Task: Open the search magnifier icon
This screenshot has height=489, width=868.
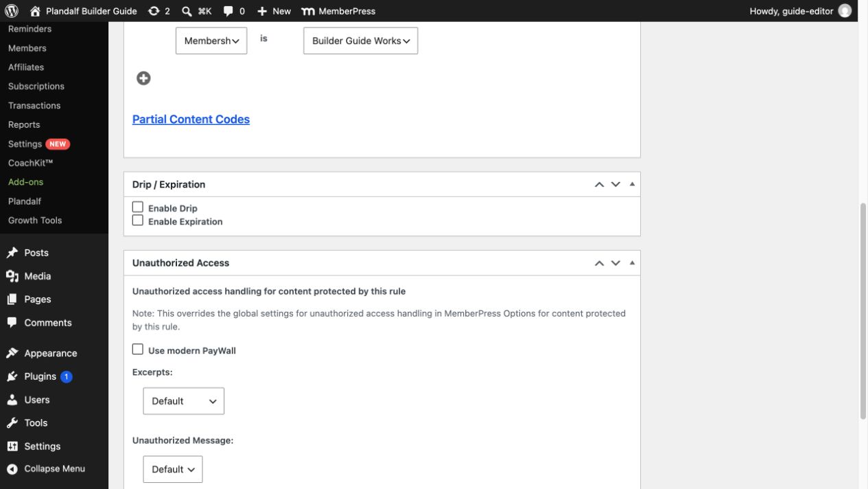Action: 187,11
